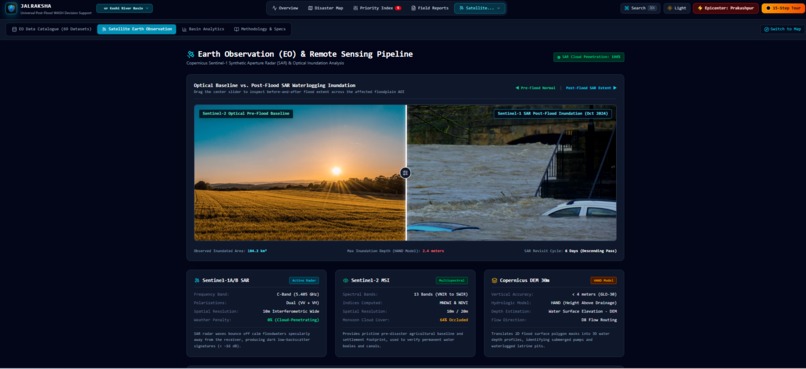The image size is (806, 369).
Task: Click the before-after comparison slider handle
Action: point(406,173)
